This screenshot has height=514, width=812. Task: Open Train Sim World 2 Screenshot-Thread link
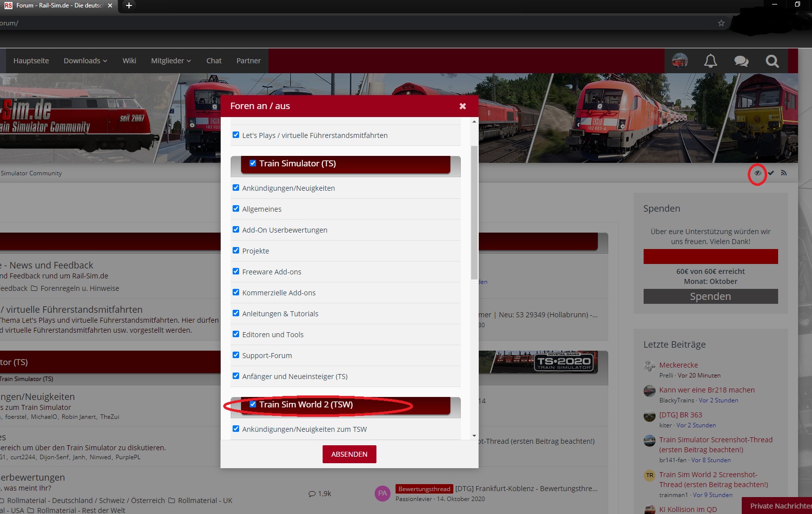[714, 480]
